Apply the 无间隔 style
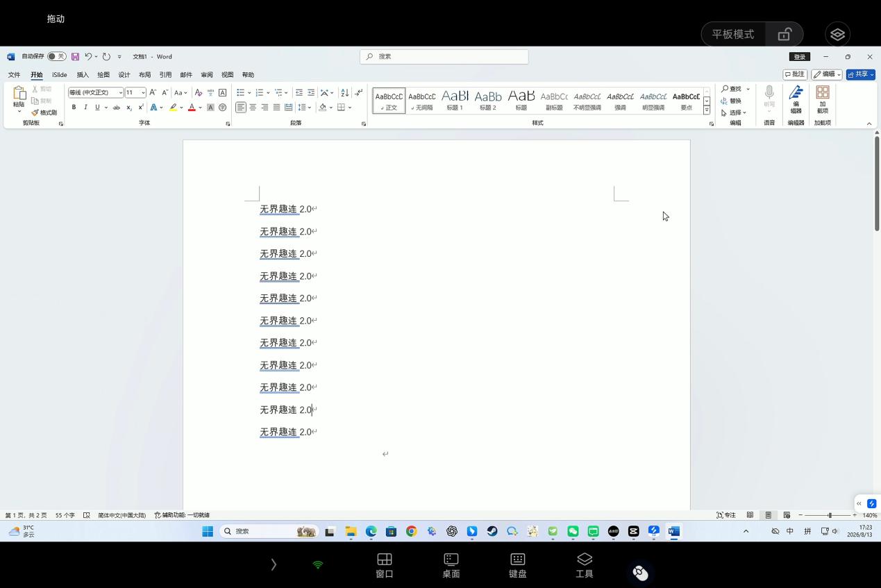The width and height of the screenshot is (881, 588). coord(421,100)
